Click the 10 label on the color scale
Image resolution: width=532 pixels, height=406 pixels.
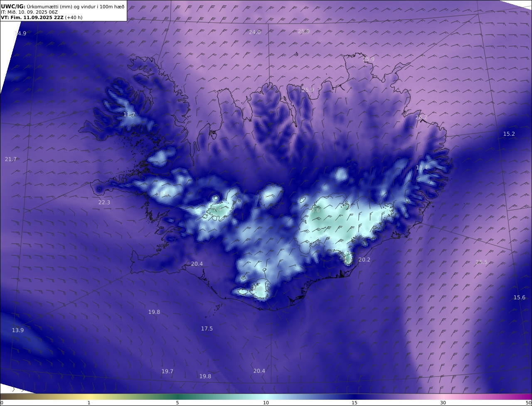click(266, 403)
